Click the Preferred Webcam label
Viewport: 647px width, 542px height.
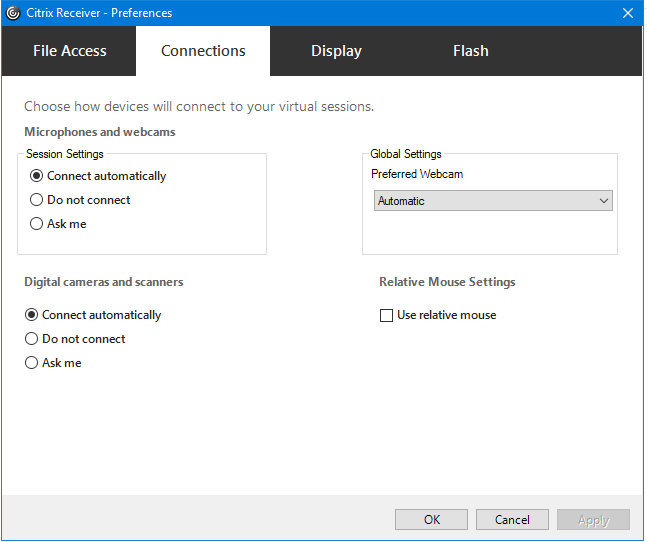(417, 174)
